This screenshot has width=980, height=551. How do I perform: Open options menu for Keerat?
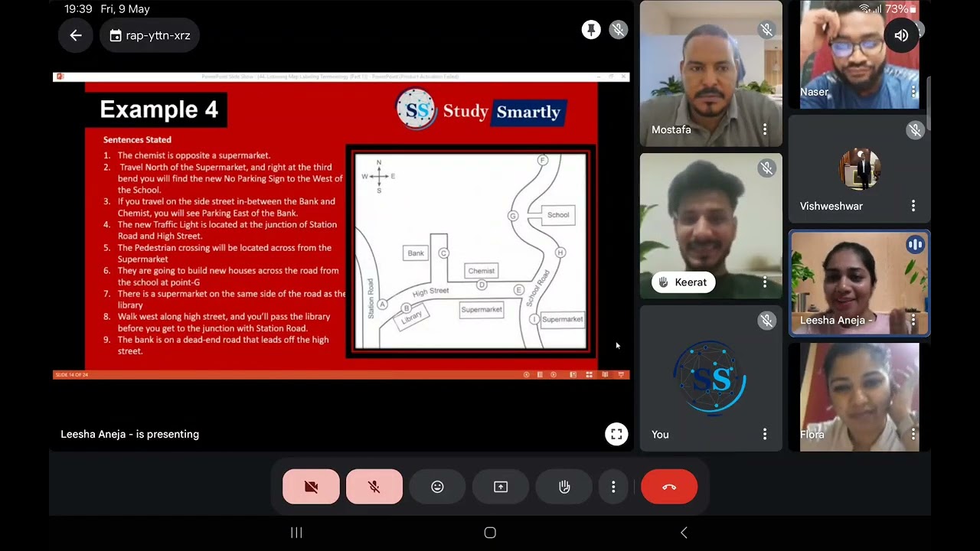pos(764,282)
